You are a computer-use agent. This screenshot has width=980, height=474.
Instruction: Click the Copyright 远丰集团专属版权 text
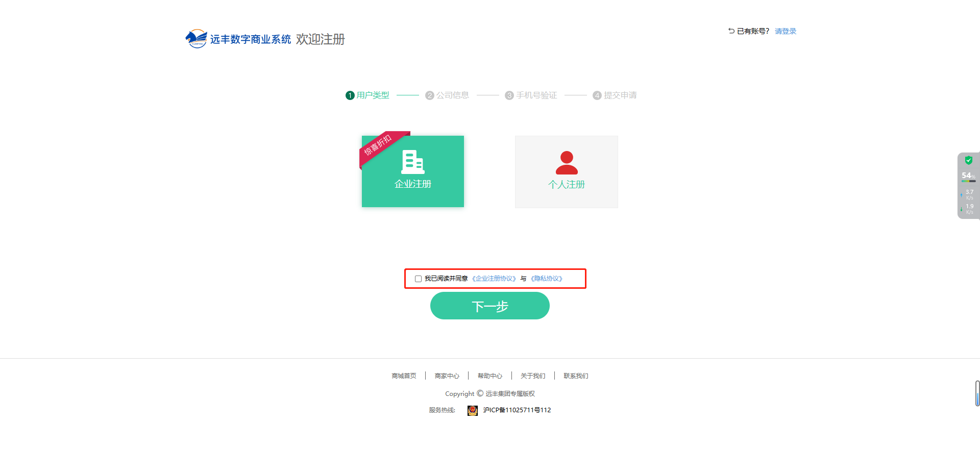point(490,393)
